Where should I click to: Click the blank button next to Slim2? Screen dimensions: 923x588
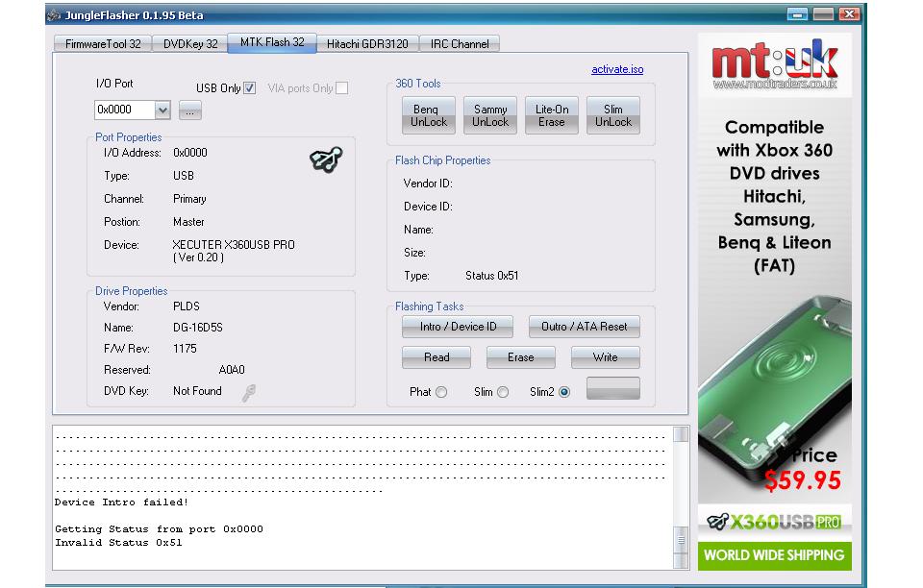(x=612, y=389)
